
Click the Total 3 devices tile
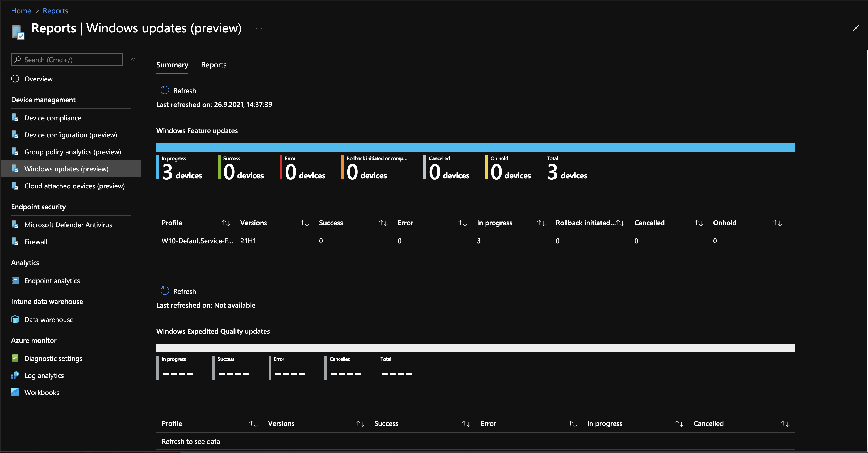(x=567, y=168)
